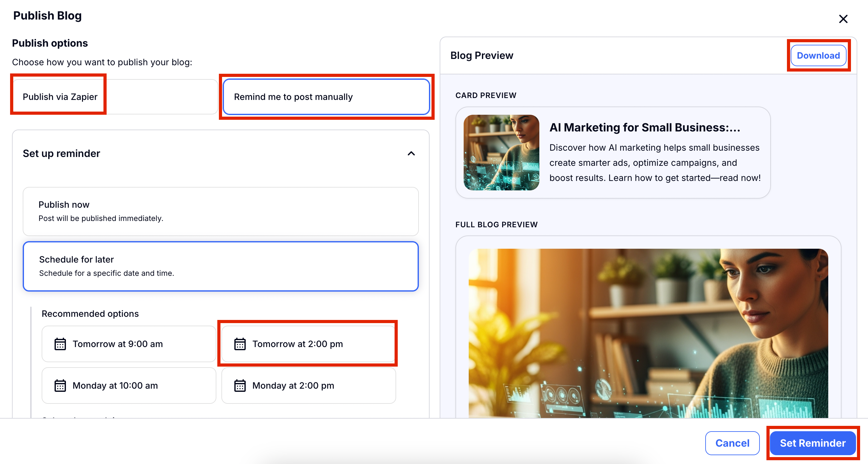Click the card preview thumbnail image
This screenshot has width=868, height=464.
coord(501,153)
